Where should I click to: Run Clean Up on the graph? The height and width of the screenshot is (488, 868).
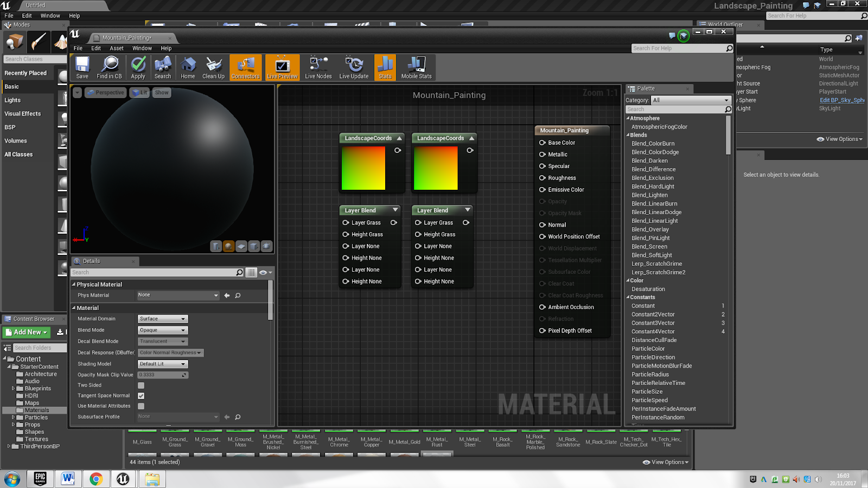coord(213,68)
